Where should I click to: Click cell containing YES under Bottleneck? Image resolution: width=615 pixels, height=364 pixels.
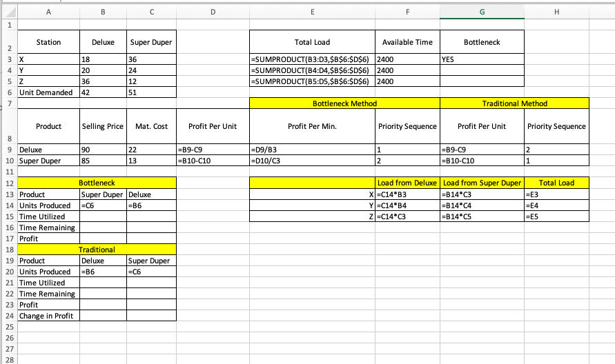coord(482,59)
